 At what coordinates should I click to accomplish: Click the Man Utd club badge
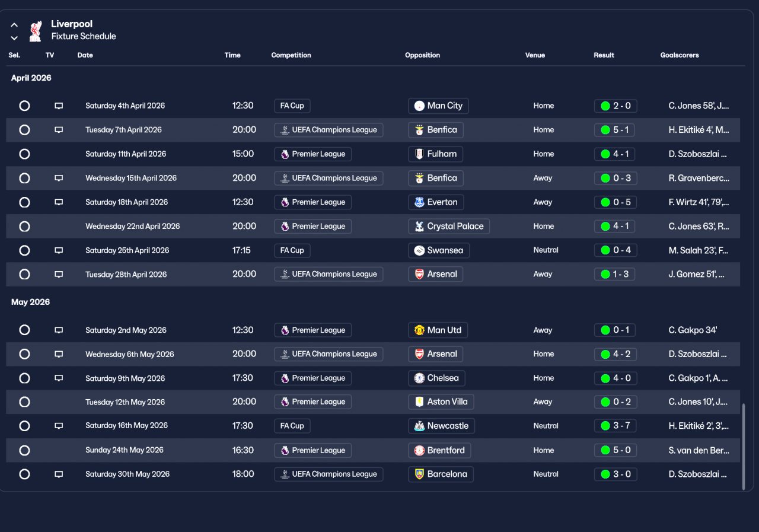point(419,330)
